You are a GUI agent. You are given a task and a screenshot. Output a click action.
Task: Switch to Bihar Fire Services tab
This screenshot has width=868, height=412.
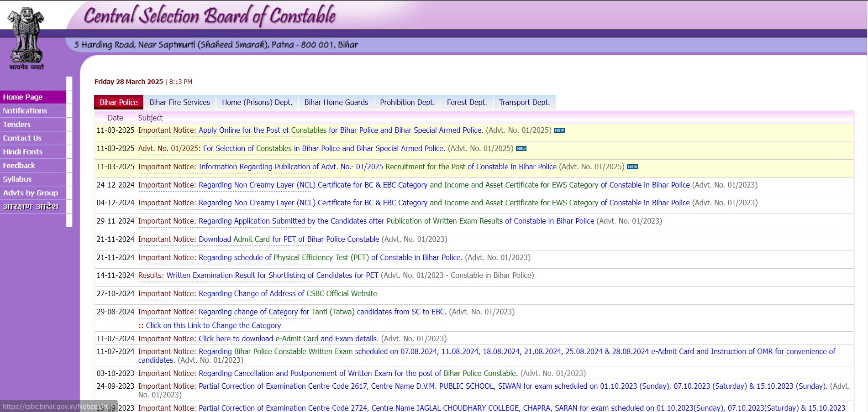tap(180, 102)
